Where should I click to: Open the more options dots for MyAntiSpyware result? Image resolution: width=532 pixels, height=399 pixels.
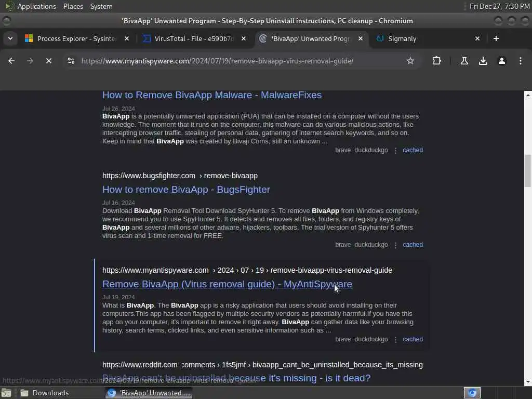pos(395,340)
